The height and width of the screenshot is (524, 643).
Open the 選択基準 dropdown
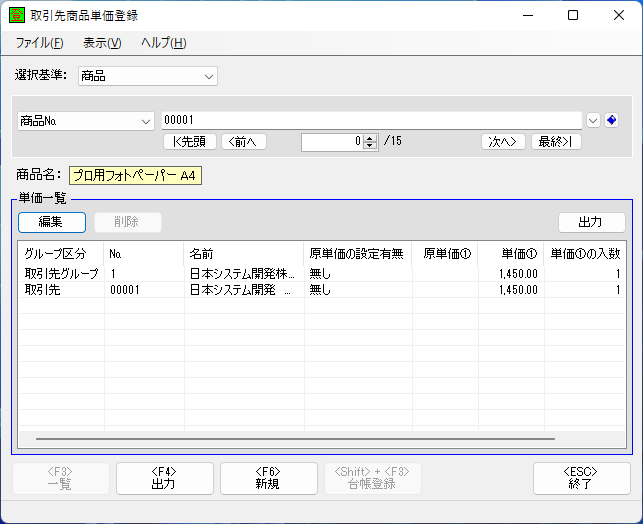tap(147, 76)
